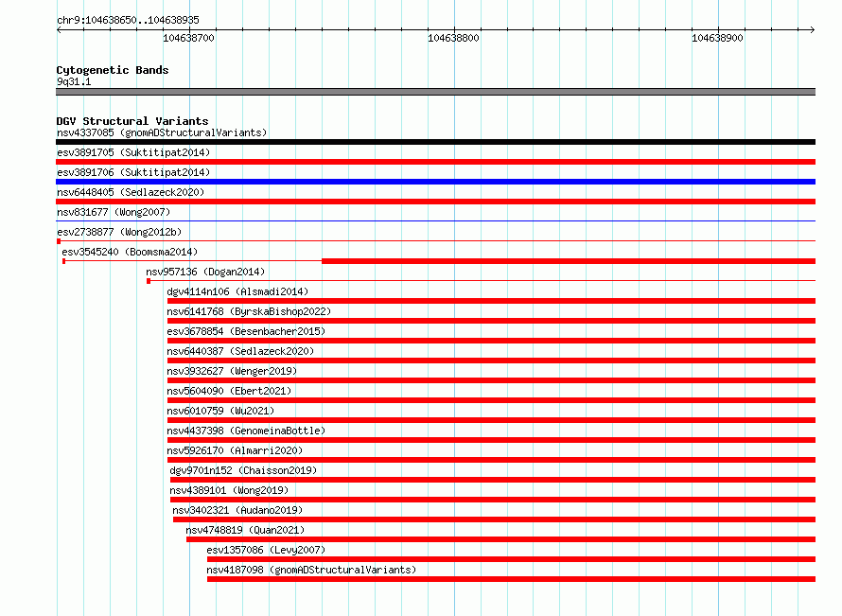This screenshot has width=842, height=616.
Task: Open nsv4187098 (gnomADStructuralVariants) variant
Action: 311,570
